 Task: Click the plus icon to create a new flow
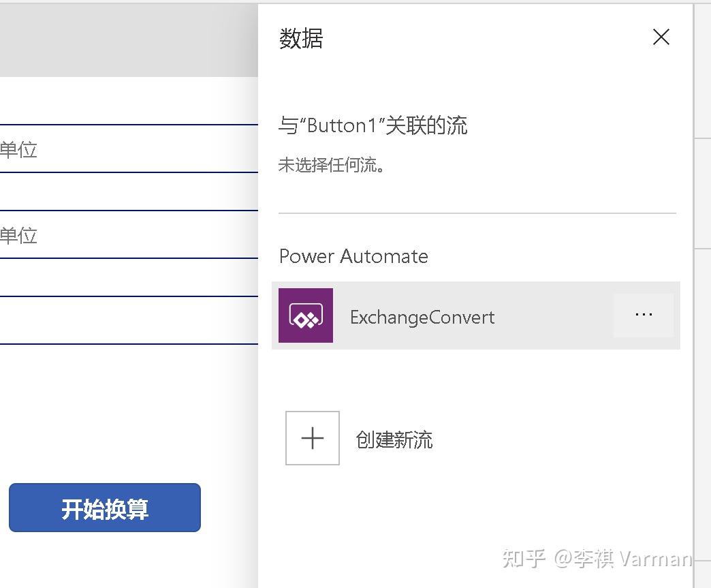pyautogui.click(x=312, y=438)
